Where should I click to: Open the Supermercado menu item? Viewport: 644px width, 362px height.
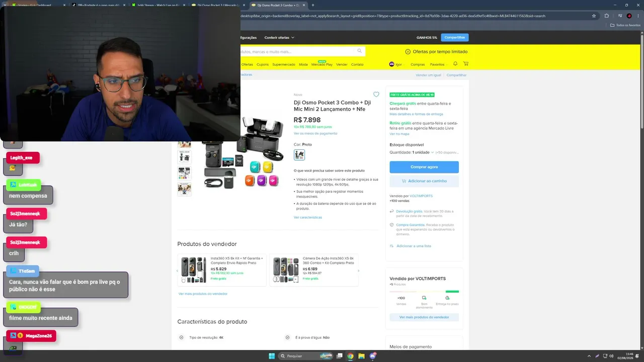[x=284, y=64]
